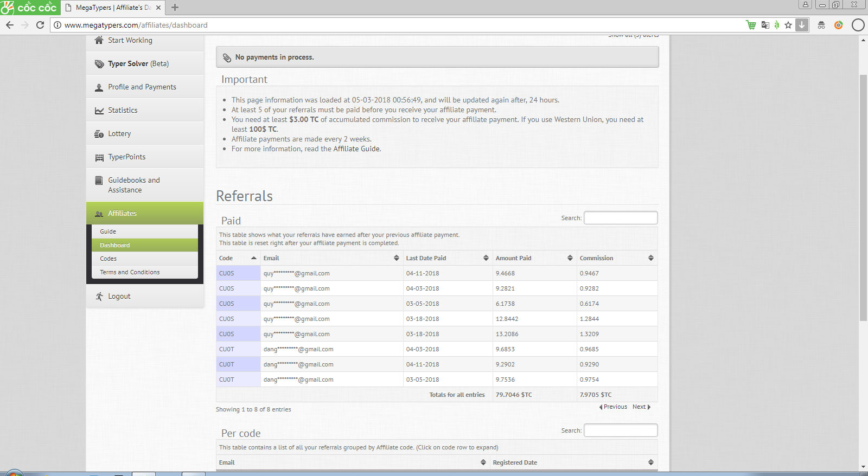Click the browser back arrow
The image size is (868, 476).
(10, 25)
